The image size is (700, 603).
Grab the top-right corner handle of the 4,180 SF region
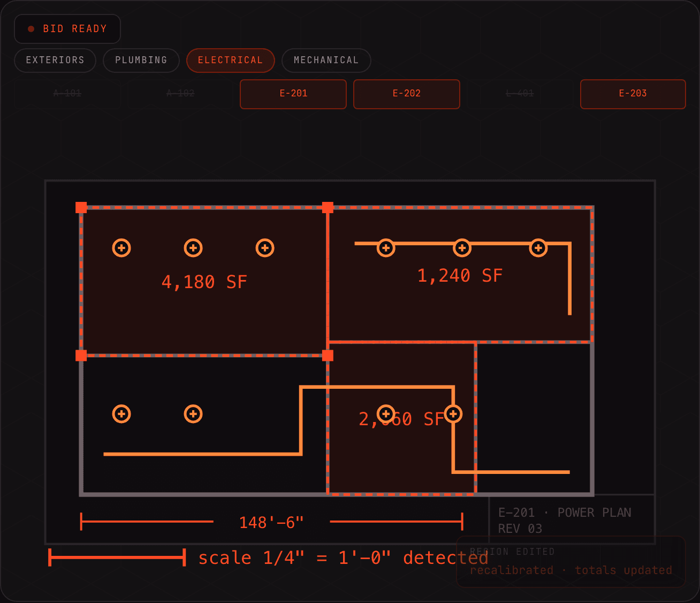[328, 208]
